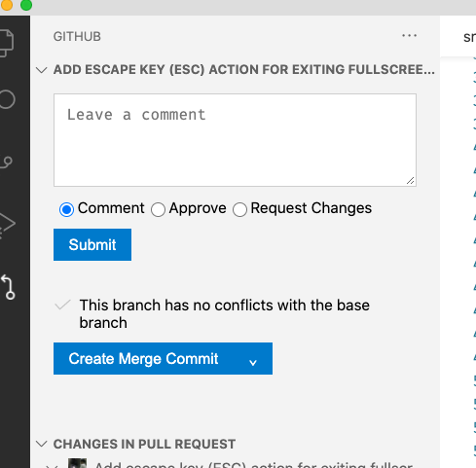Click the no-conflicts checkmark icon
The height and width of the screenshot is (468, 476).
click(x=62, y=305)
